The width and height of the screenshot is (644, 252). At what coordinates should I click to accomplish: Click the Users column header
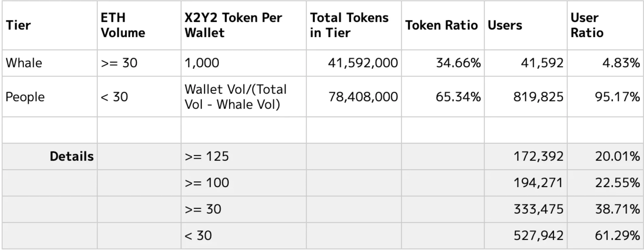(x=505, y=25)
